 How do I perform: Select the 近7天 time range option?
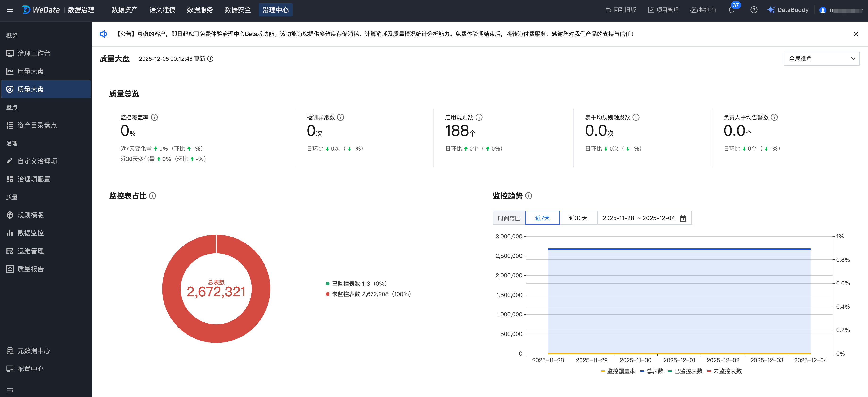tap(542, 218)
